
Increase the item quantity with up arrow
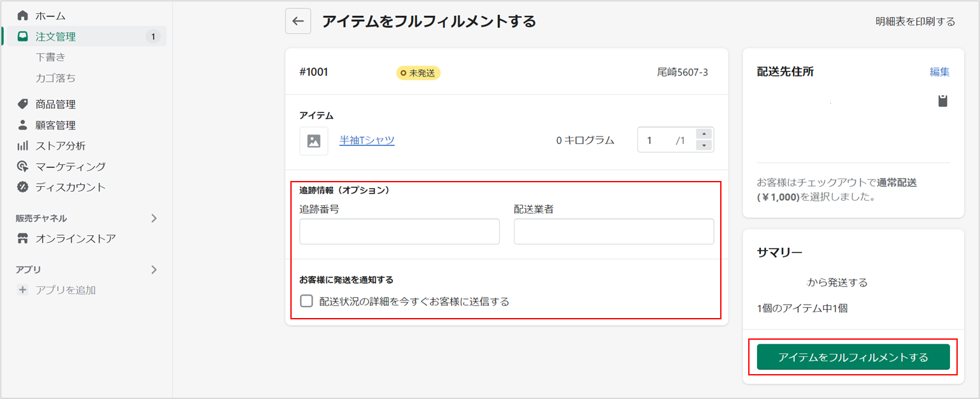704,134
